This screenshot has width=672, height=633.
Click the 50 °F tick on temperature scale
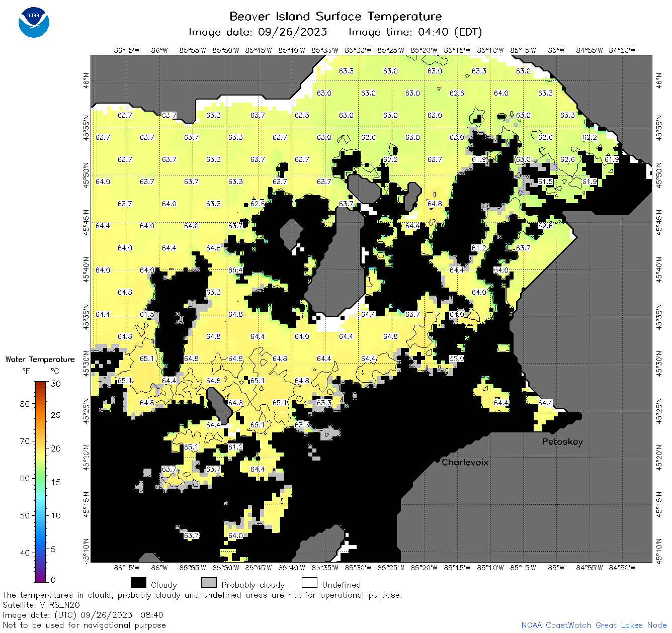pos(25,515)
